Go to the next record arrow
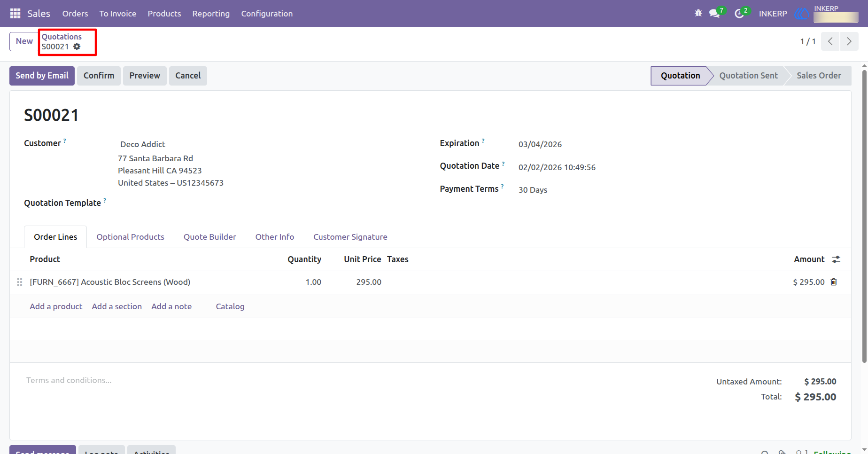 coord(849,41)
